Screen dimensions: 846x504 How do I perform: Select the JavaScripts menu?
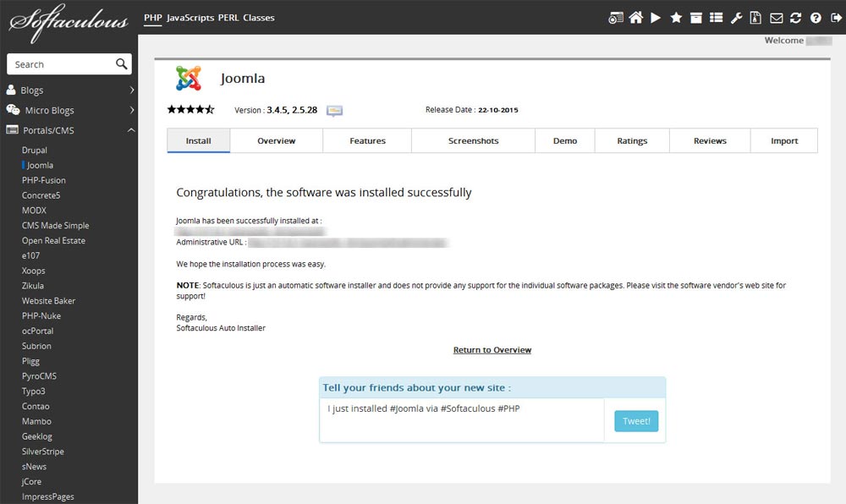pos(190,18)
